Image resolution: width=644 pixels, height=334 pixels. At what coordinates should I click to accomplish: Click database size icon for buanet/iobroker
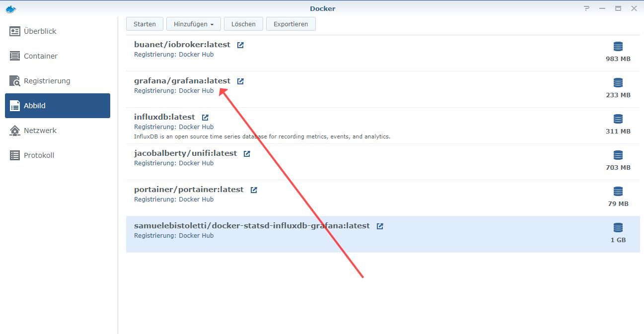(x=618, y=47)
